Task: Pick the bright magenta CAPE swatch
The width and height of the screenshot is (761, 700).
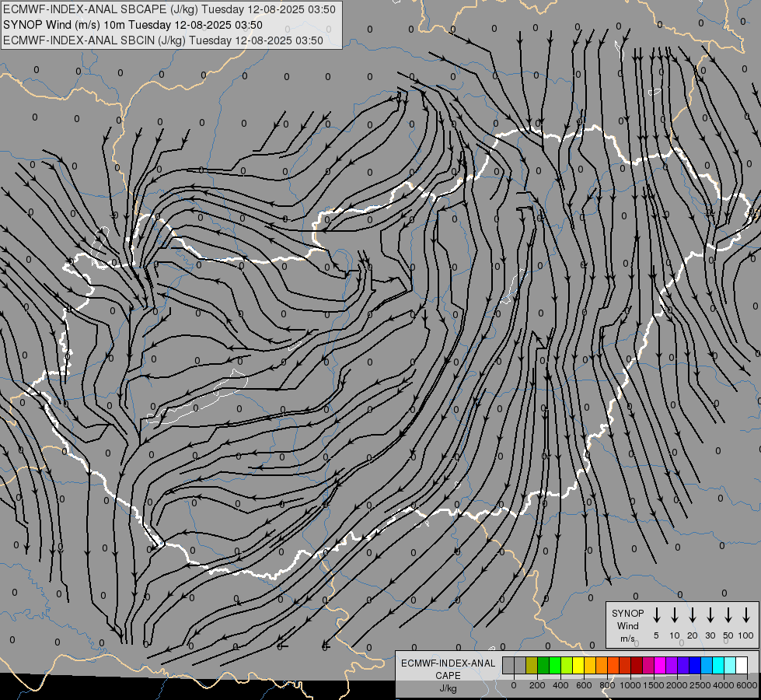Action: [661, 665]
